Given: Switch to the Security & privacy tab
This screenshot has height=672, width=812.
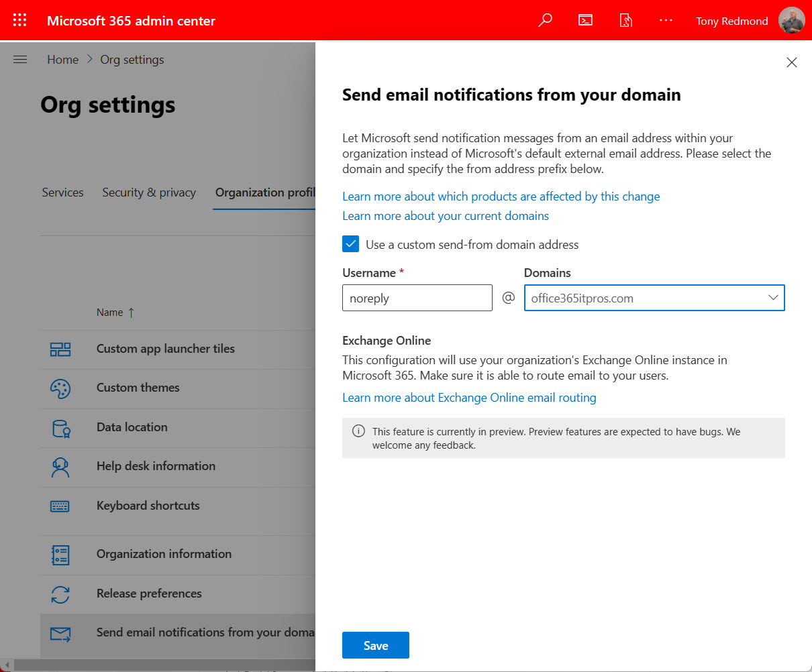Looking at the screenshot, I should point(149,192).
